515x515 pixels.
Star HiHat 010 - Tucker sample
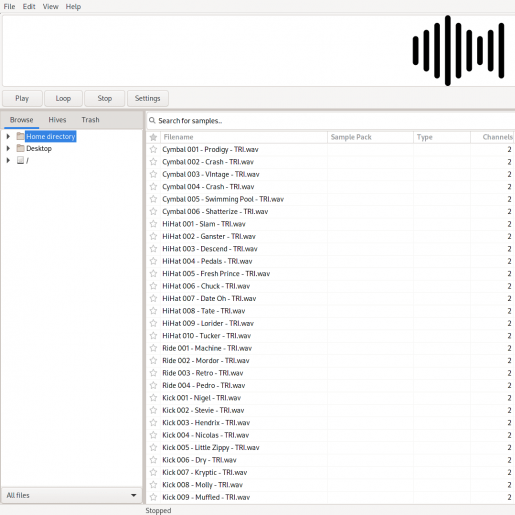pyautogui.click(x=153, y=336)
